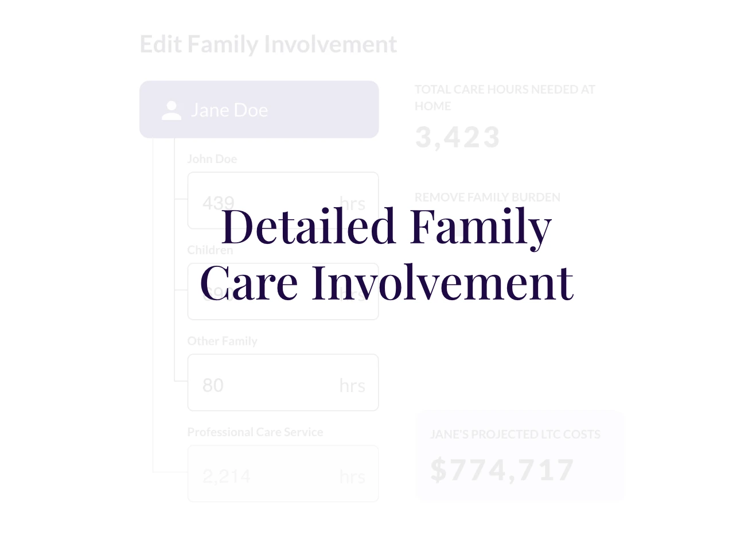Click the 2,214 hrs Professional Care input
Viewport: 756px width, 551px height.
coord(282,474)
